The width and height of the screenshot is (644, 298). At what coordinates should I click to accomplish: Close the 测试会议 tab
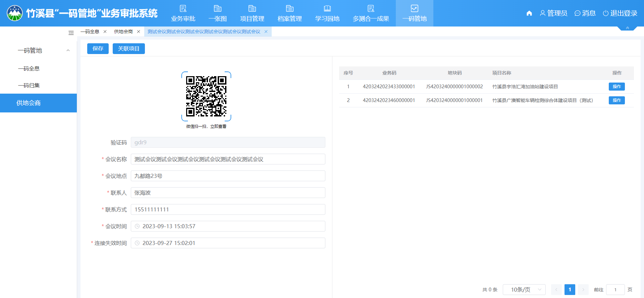tap(266, 32)
